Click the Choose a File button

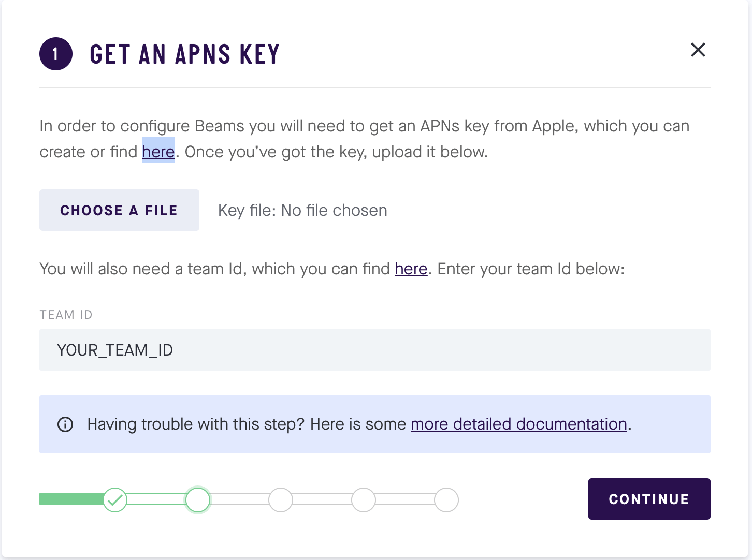119,210
